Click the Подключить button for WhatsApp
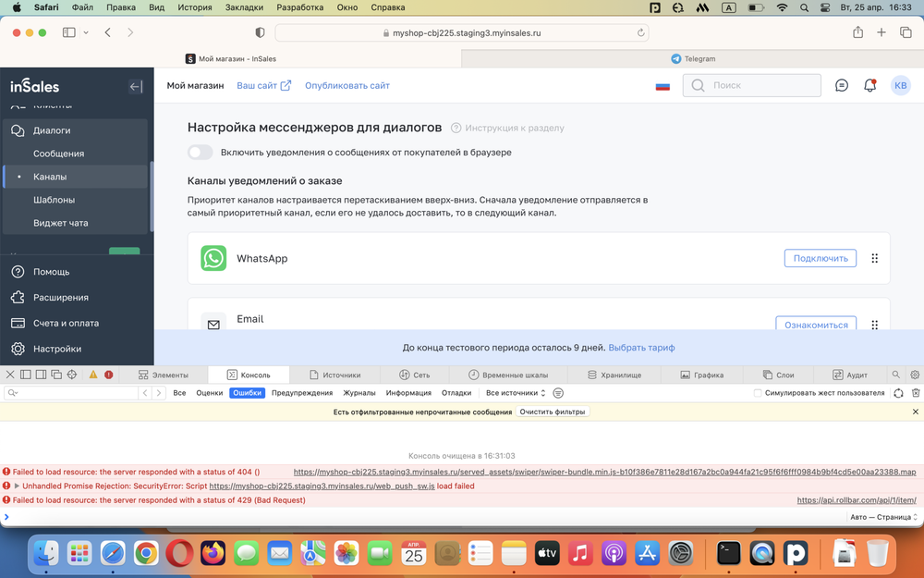 pos(820,258)
